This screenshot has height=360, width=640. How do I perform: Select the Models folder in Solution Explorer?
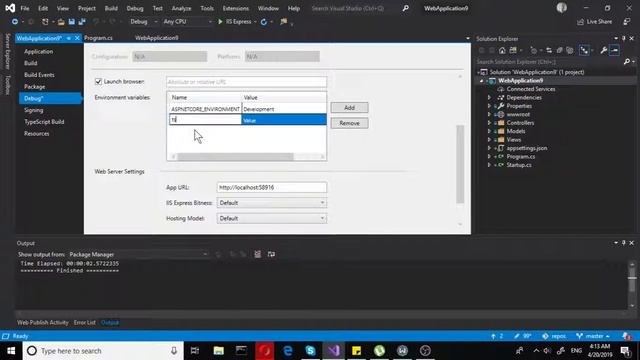[516, 131]
